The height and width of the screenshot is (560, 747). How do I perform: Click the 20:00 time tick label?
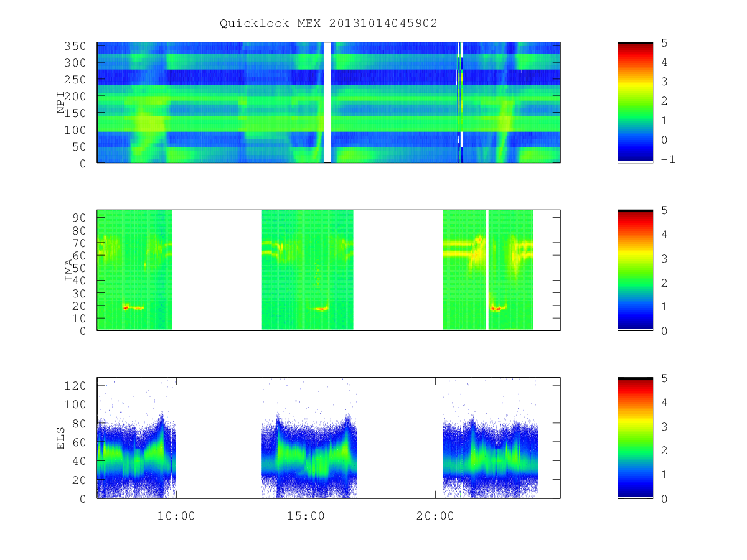(435, 516)
